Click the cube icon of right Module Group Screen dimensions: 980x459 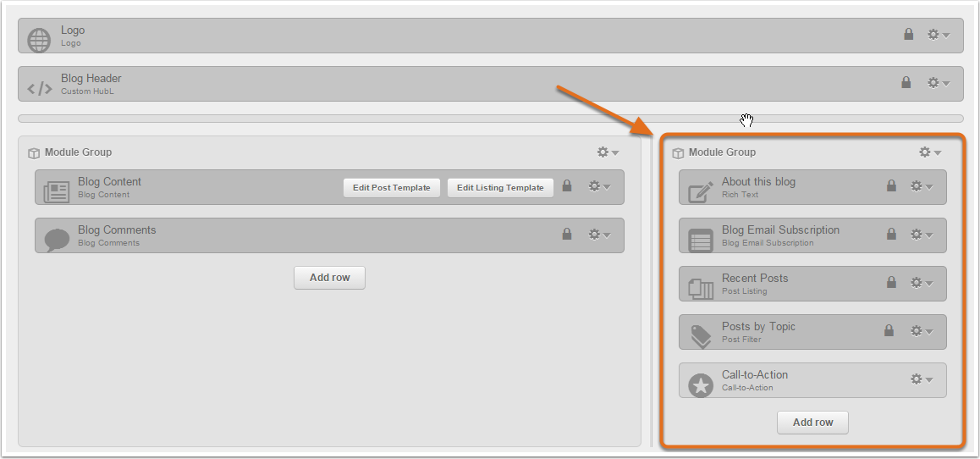[678, 153]
